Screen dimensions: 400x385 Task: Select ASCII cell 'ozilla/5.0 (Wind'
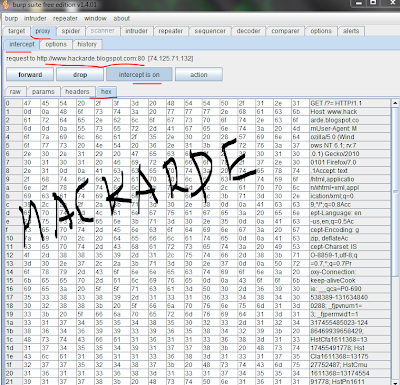pos(349,137)
